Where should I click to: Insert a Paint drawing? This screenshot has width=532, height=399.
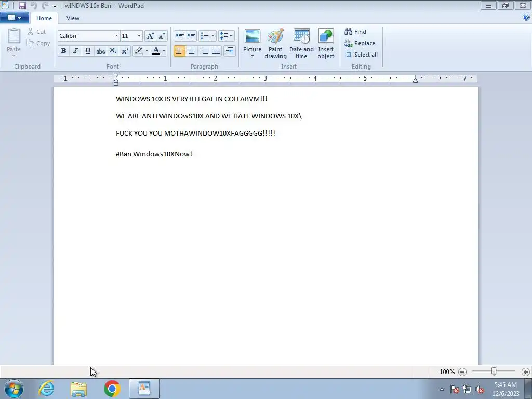click(275, 44)
